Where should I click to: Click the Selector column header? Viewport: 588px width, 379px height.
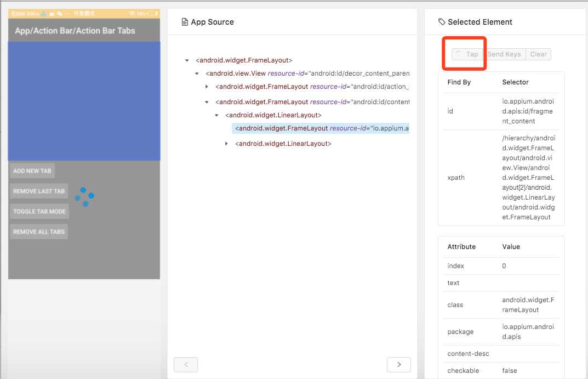point(515,82)
